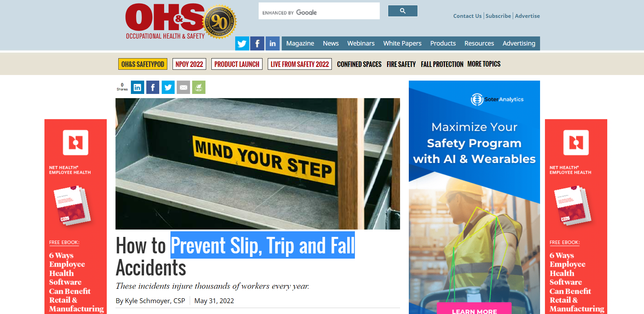644x314 pixels.
Task: Print the article using printer icon
Action: 199,87
